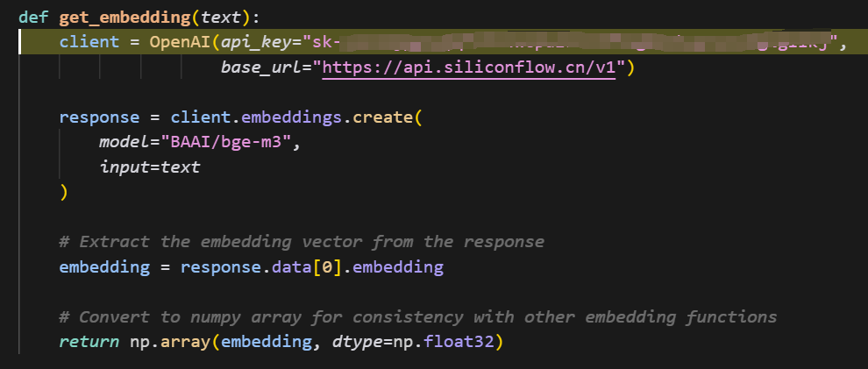This screenshot has width=868, height=369.
Task: Click the return keyword
Action: click(x=89, y=343)
